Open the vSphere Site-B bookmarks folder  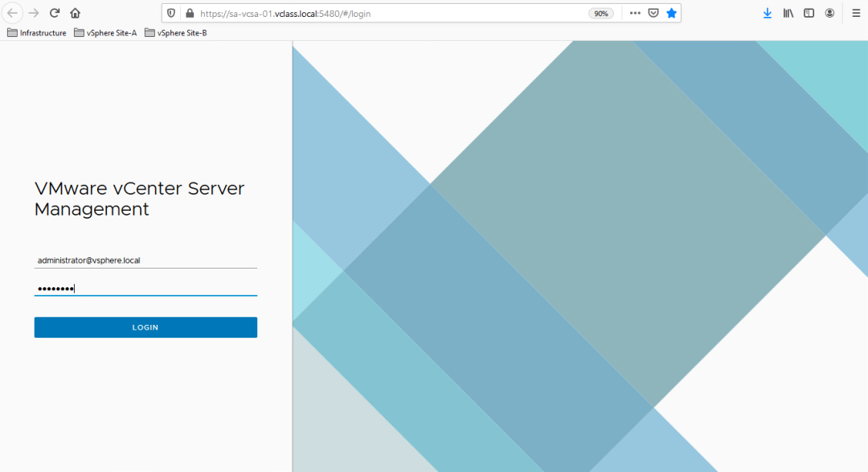coord(176,33)
